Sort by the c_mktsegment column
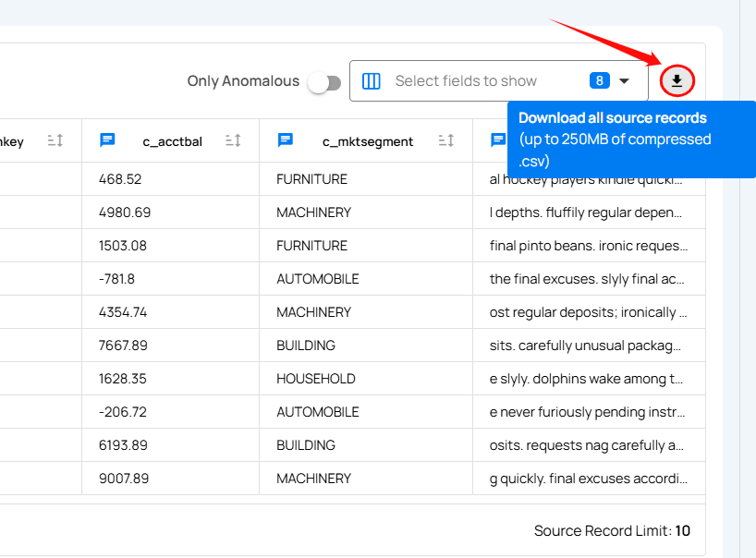Viewport: 756px width, 558px height. [x=446, y=140]
